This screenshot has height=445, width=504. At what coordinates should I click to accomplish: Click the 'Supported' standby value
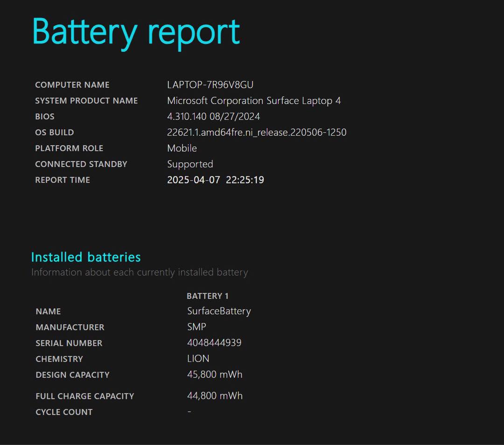(190, 165)
